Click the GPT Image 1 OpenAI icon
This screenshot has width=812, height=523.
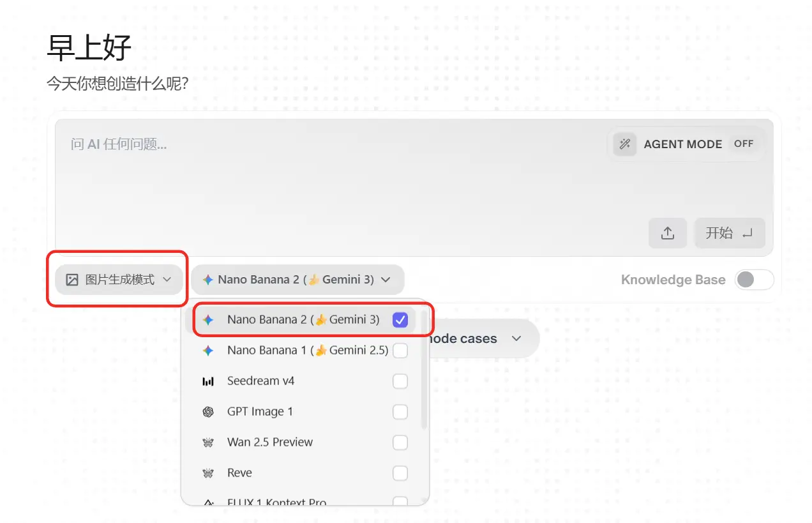coord(208,412)
